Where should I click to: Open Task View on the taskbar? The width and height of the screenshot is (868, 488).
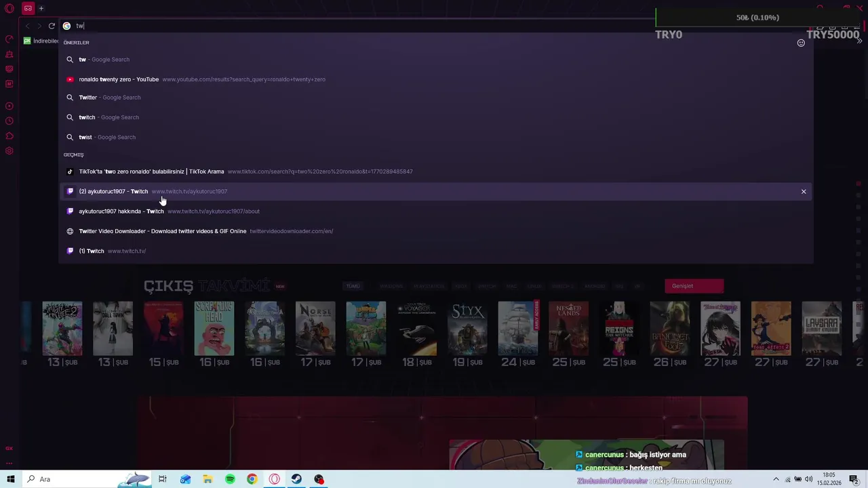163,479
